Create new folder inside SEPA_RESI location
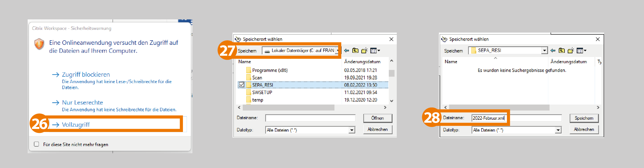The image size is (644, 168). [x=571, y=51]
